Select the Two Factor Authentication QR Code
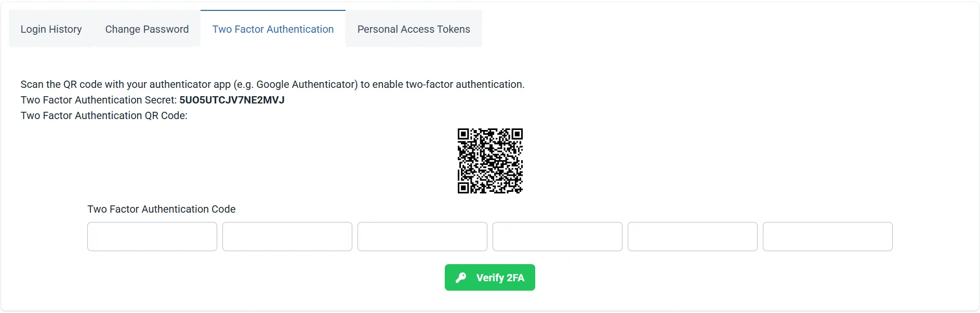Screen dimensions: 980x313 pos(490,161)
